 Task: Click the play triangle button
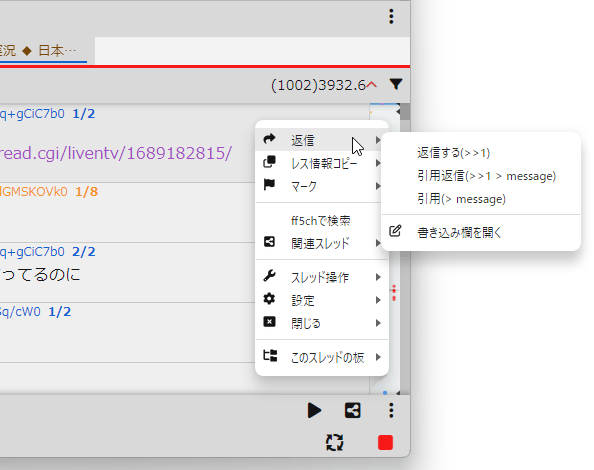pyautogui.click(x=314, y=410)
